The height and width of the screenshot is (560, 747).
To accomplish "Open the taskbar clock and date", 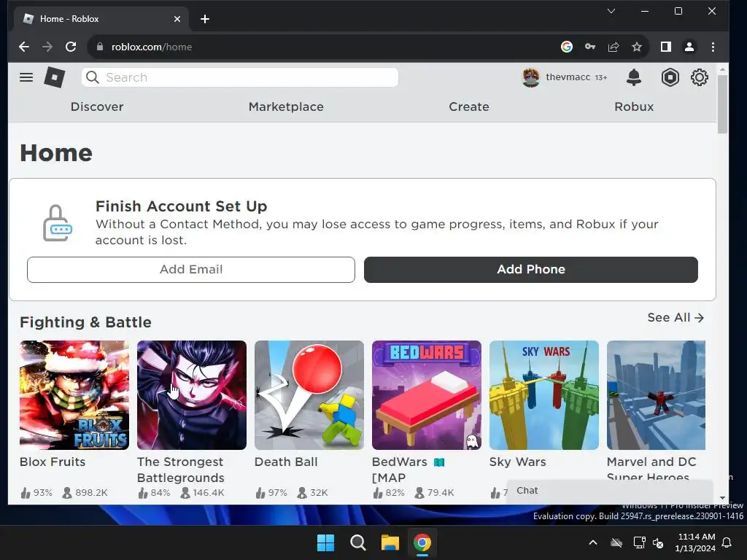I will pyautogui.click(x=695, y=542).
